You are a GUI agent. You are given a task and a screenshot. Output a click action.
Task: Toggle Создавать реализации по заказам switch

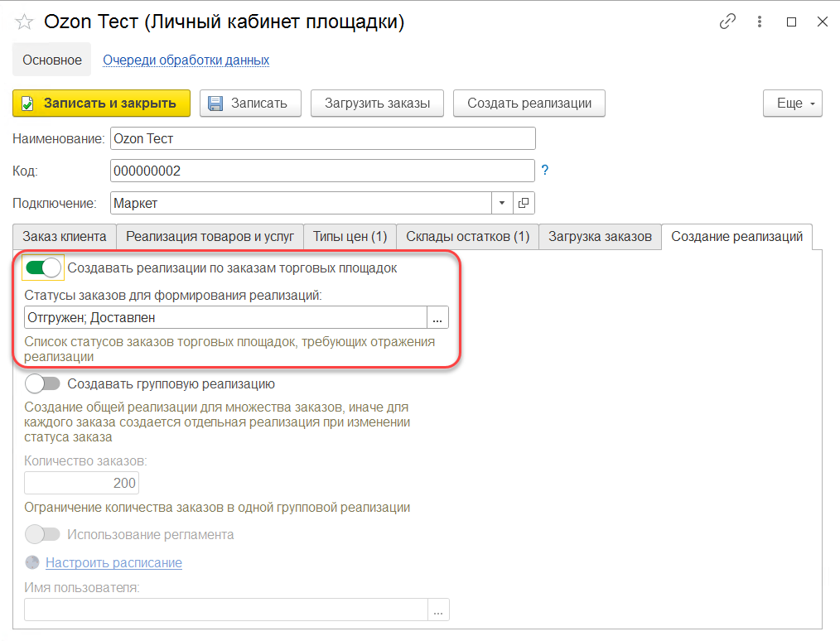(43, 267)
